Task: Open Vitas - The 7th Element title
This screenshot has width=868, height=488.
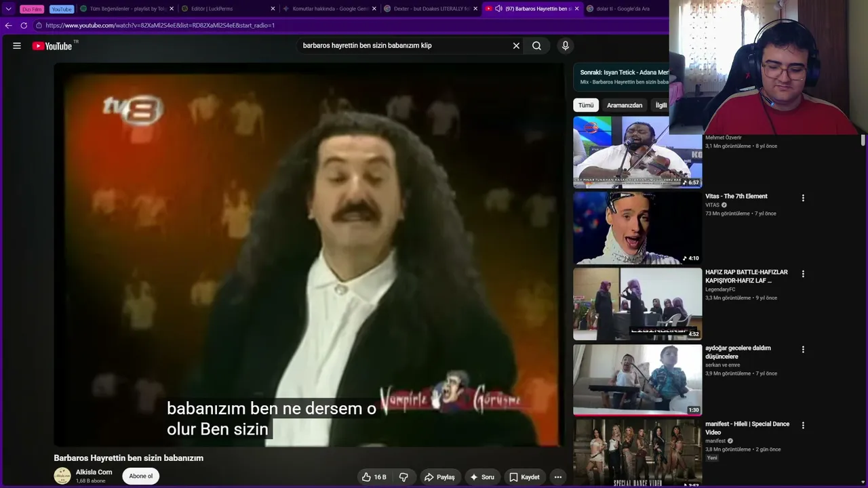Action: click(736, 197)
